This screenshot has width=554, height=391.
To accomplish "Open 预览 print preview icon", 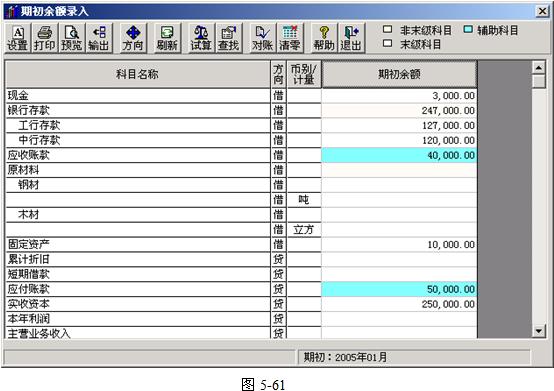I will pos(72,38).
